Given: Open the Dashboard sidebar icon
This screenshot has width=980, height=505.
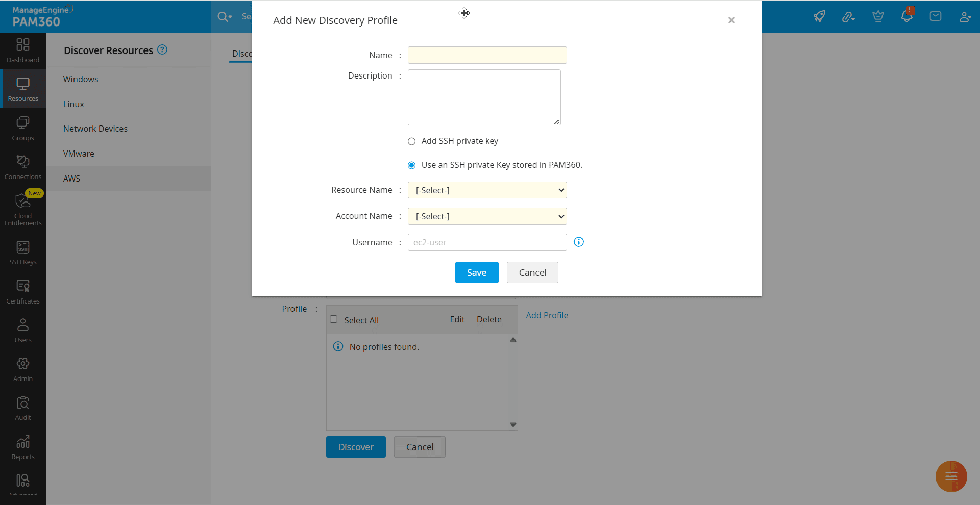Looking at the screenshot, I should click(x=23, y=50).
